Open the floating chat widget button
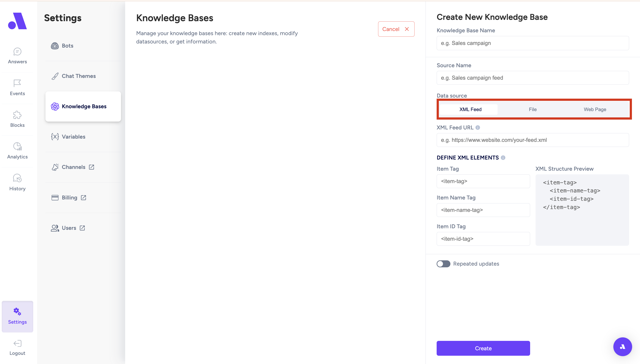The height and width of the screenshot is (364, 640). [622, 347]
